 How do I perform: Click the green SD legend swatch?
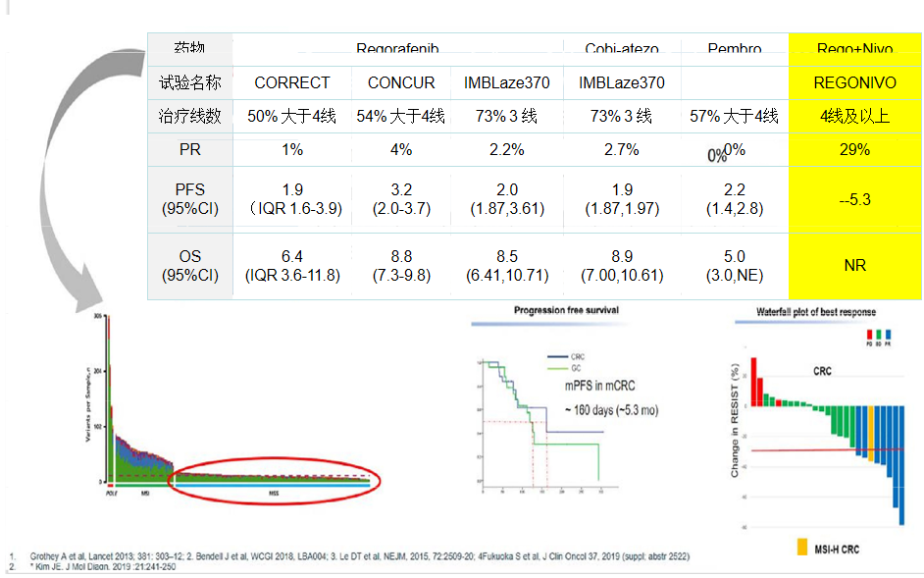879,335
